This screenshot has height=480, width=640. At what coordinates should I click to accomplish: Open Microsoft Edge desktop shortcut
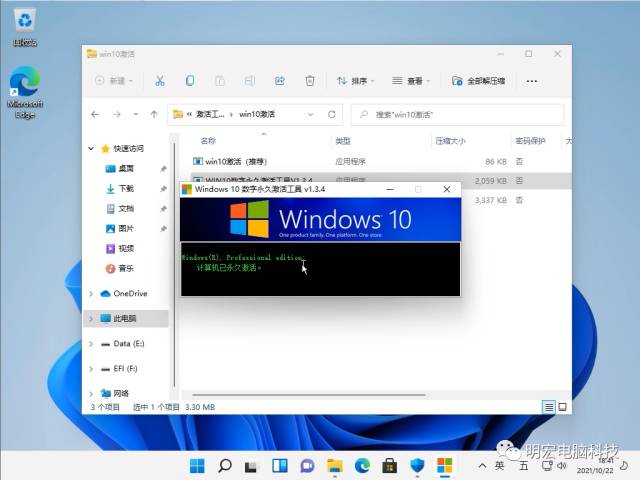pos(25,92)
